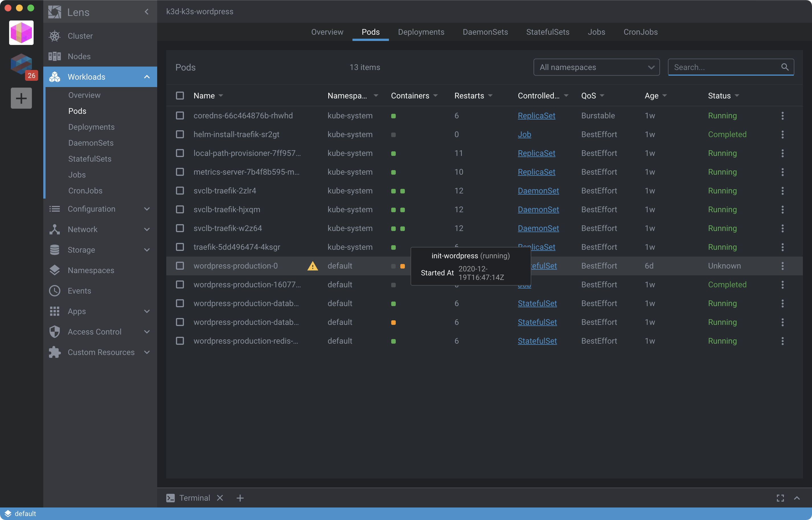
Task: Collapse the Lens sidebar with the arrow
Action: pyautogui.click(x=147, y=12)
